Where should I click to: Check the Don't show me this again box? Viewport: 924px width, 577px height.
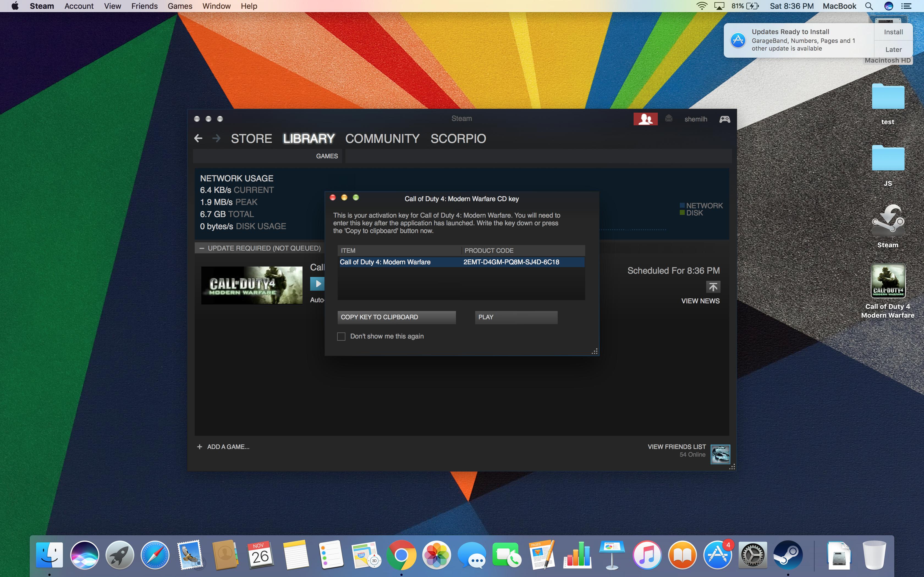click(x=341, y=336)
